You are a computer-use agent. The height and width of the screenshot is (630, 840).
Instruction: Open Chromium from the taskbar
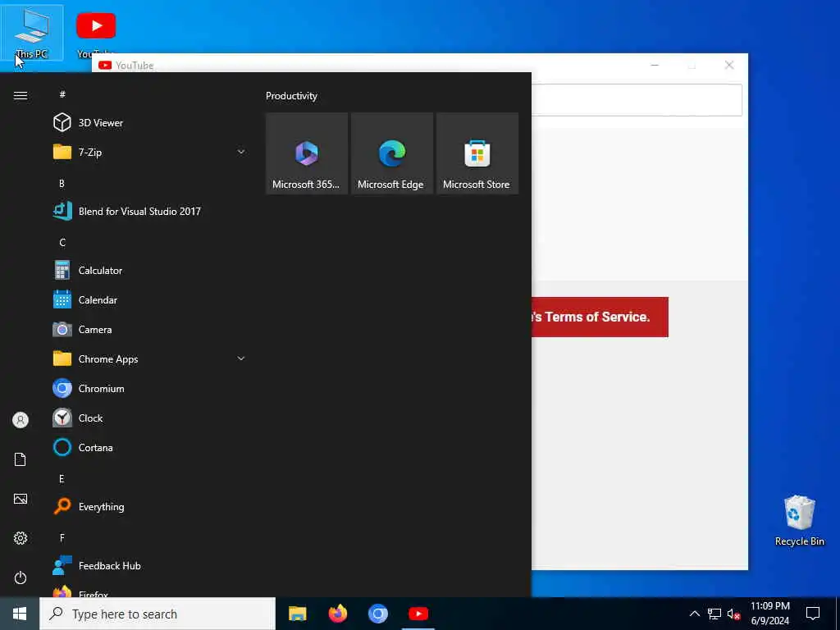[x=377, y=614]
